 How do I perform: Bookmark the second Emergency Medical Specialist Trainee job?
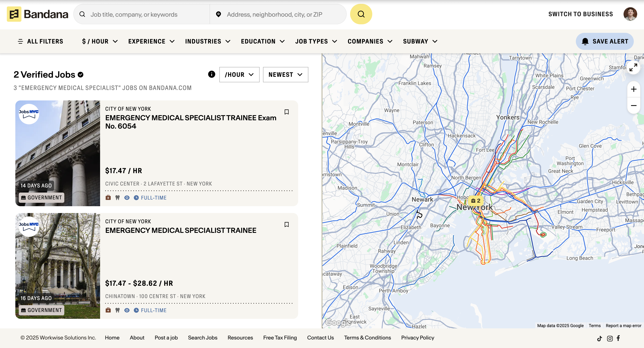click(x=286, y=224)
